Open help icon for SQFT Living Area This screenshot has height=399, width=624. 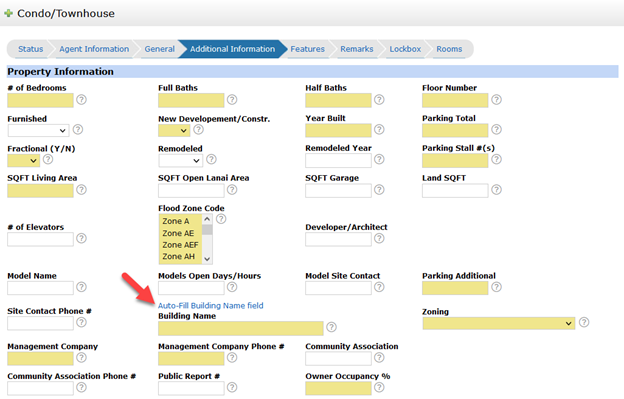tap(82, 190)
